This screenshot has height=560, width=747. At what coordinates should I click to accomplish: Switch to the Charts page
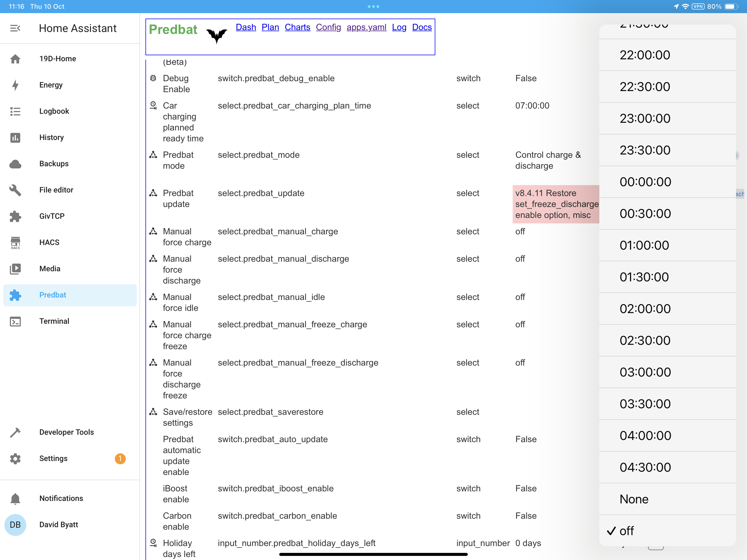pos(297,27)
